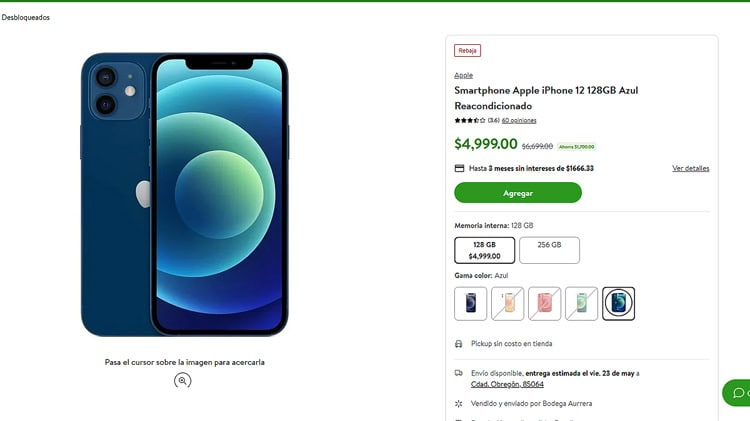The image size is (750, 421).
Task: Click the Rebaja sale badge
Action: tap(467, 50)
